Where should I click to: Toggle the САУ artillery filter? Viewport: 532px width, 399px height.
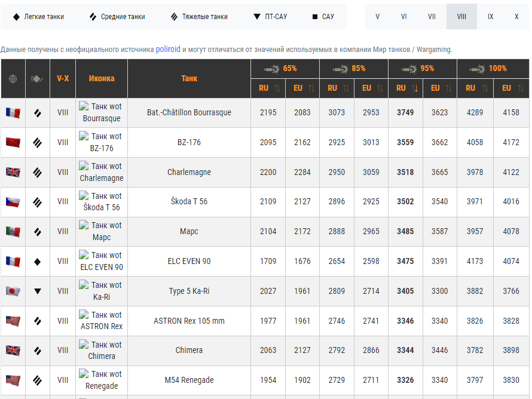pyautogui.click(x=323, y=17)
